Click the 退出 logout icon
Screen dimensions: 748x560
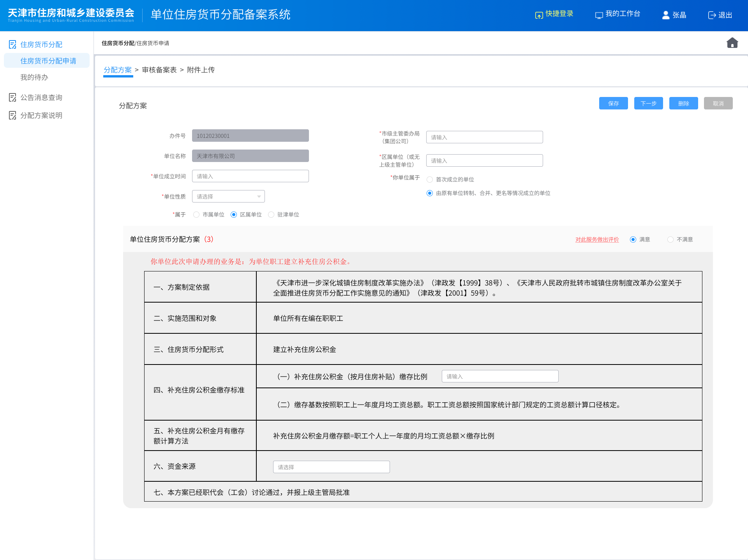(712, 15)
